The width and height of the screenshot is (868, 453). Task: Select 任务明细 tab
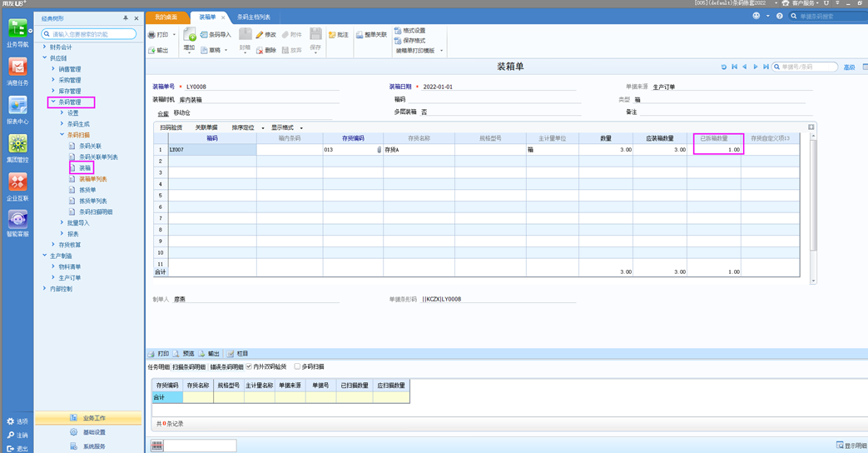point(159,366)
